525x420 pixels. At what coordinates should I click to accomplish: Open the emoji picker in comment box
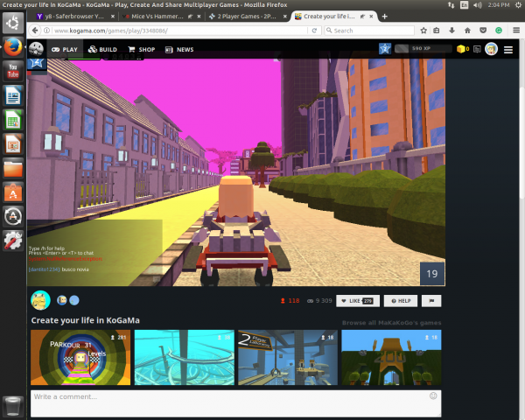click(433, 396)
